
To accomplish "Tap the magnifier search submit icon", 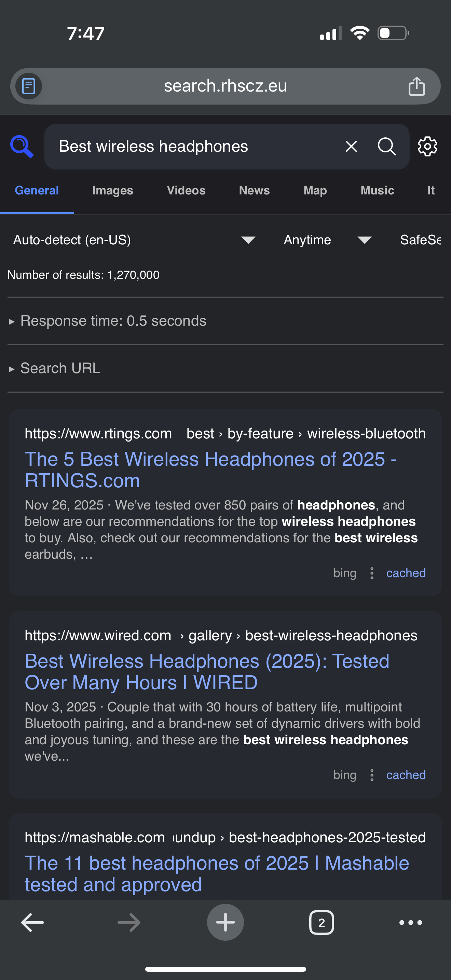I will click(386, 147).
